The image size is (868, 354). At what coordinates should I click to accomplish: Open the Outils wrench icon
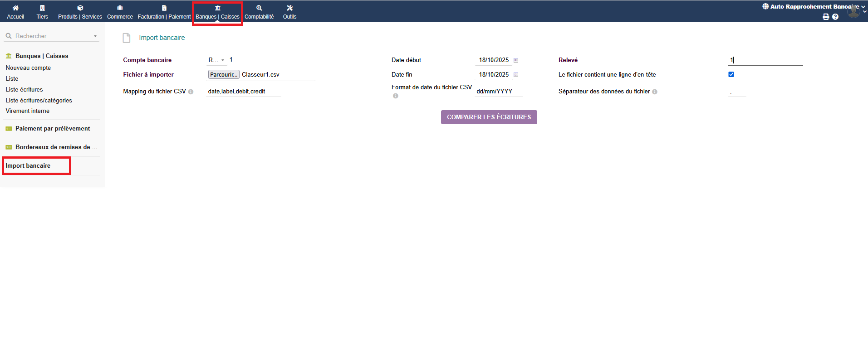pyautogui.click(x=289, y=8)
